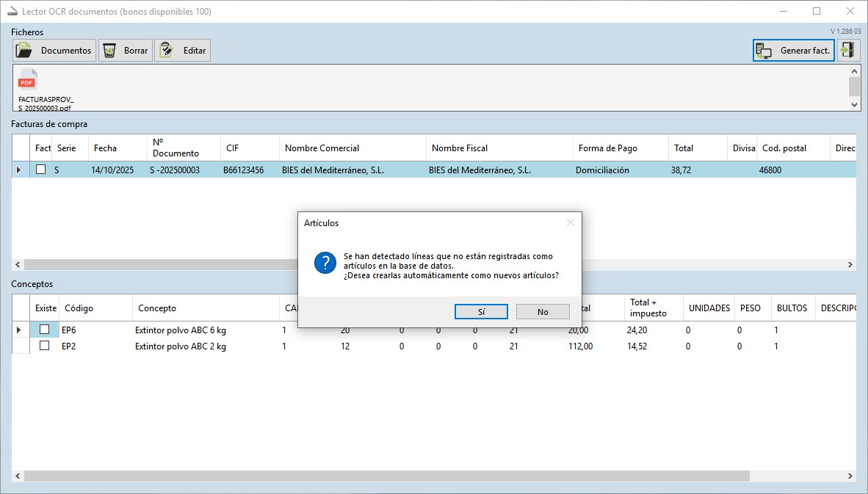The width and height of the screenshot is (868, 494).
Task: Decline with the No button
Action: [543, 311]
